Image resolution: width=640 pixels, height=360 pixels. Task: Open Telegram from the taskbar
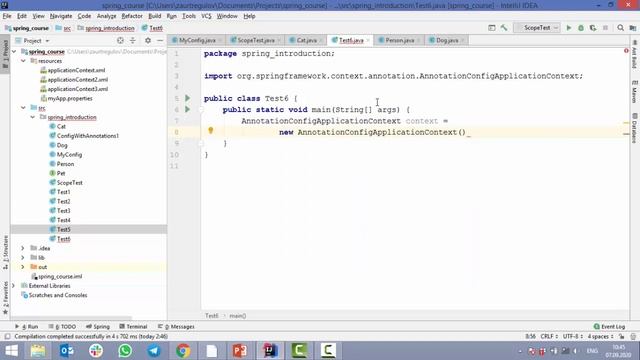click(154, 351)
